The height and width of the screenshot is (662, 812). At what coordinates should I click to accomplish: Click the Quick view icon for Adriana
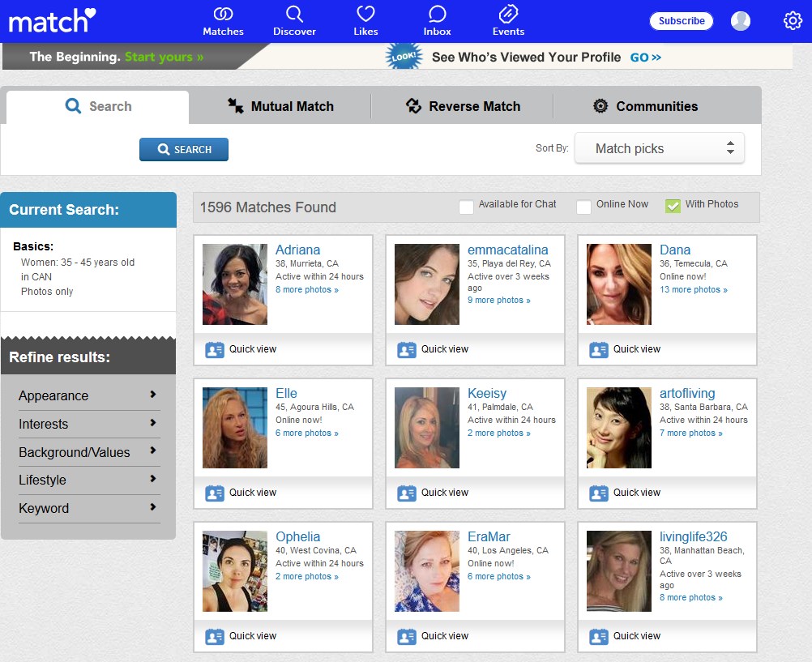[215, 350]
